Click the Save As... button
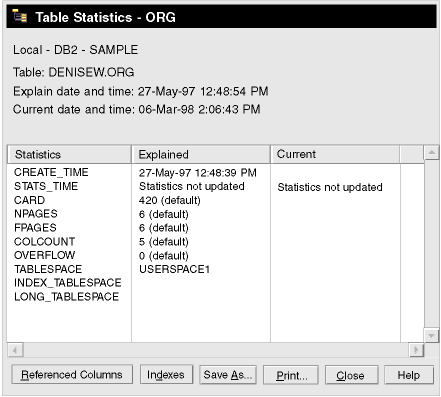The width and height of the screenshot is (441, 397). tap(228, 375)
